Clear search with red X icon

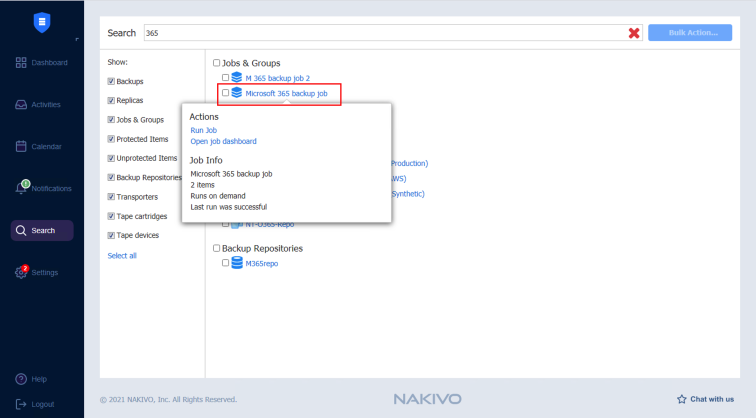(x=634, y=33)
